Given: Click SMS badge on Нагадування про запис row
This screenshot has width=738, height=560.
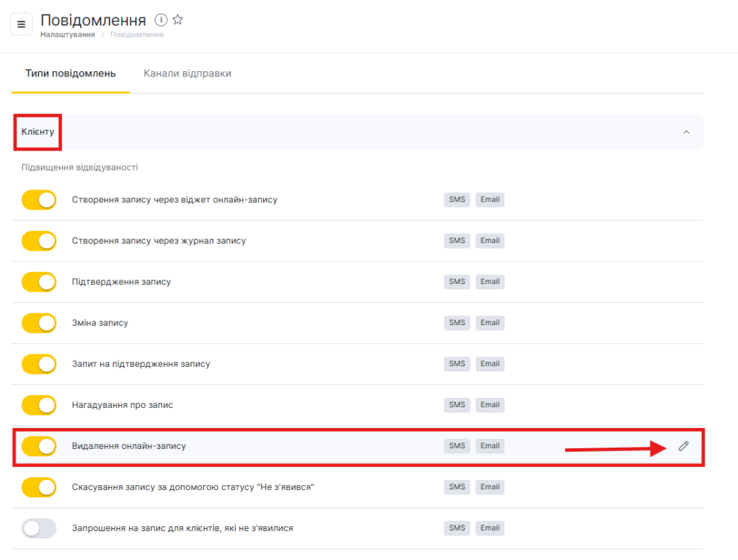Looking at the screenshot, I should (x=457, y=405).
